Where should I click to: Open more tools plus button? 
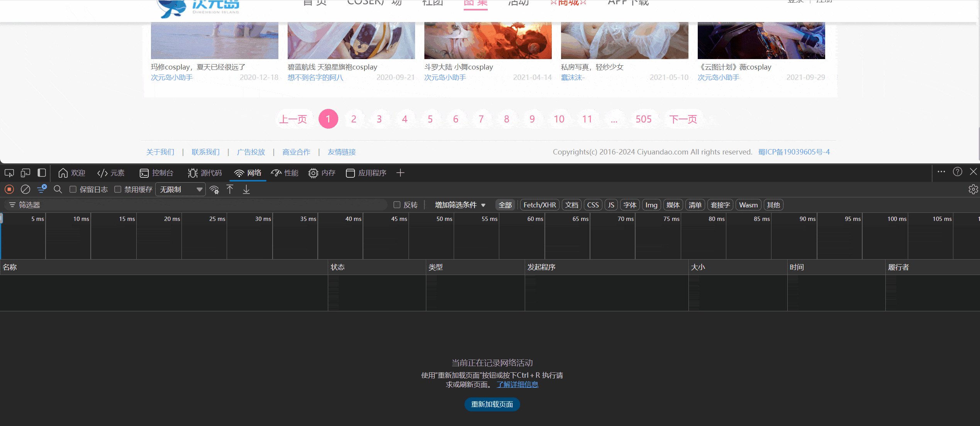pyautogui.click(x=400, y=173)
